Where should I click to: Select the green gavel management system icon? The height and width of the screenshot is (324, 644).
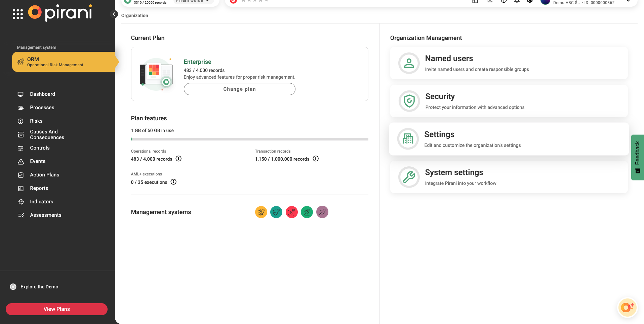[307, 212]
